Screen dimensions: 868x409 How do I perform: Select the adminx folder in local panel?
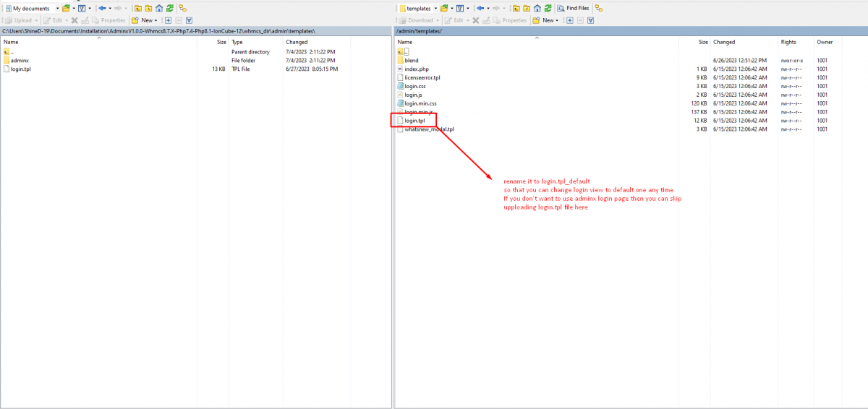(20, 61)
